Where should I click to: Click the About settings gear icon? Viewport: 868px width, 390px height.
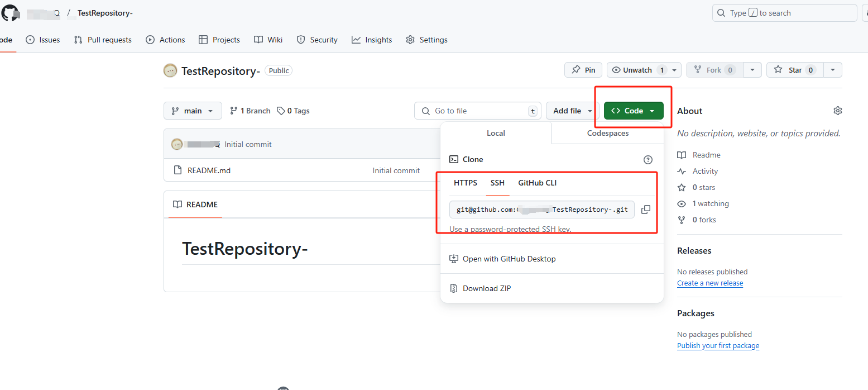tap(837, 111)
